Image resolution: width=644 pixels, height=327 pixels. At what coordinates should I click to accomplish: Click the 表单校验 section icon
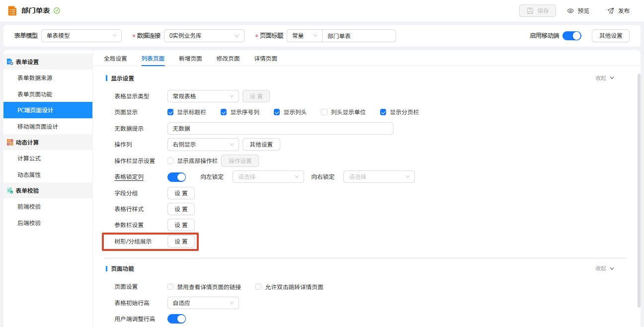click(10, 191)
